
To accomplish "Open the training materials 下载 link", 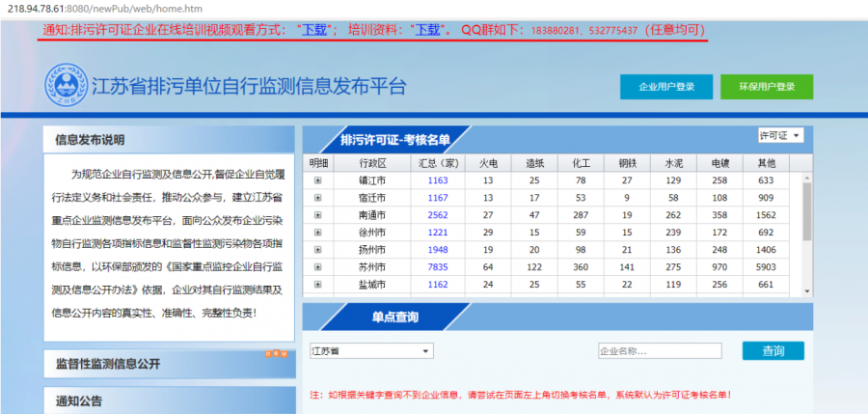I will click(x=427, y=30).
